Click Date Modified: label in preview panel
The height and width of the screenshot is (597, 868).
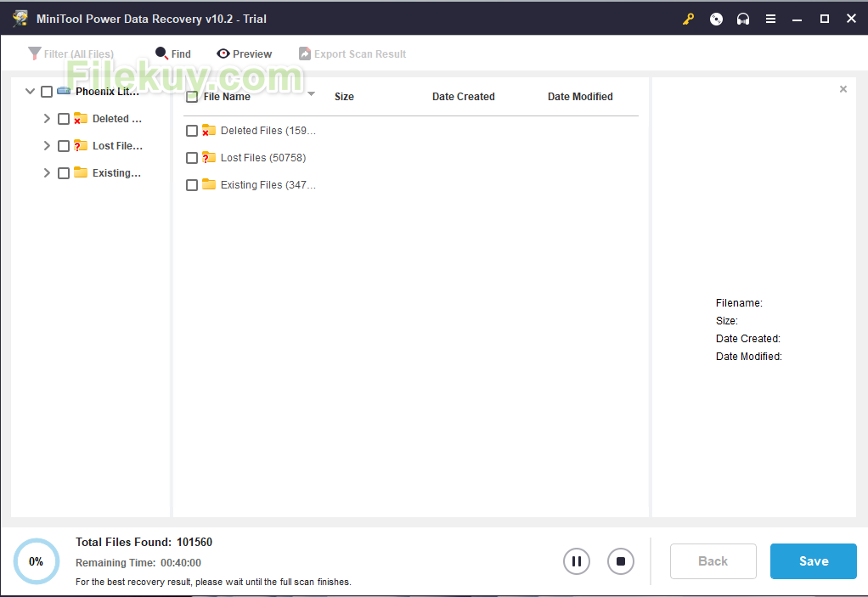pyautogui.click(x=749, y=357)
